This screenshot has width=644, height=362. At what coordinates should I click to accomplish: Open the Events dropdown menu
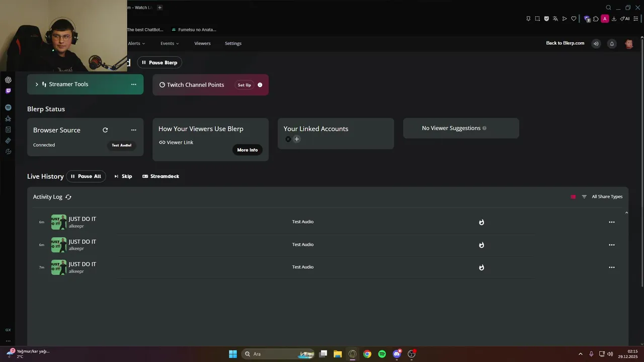click(x=170, y=44)
